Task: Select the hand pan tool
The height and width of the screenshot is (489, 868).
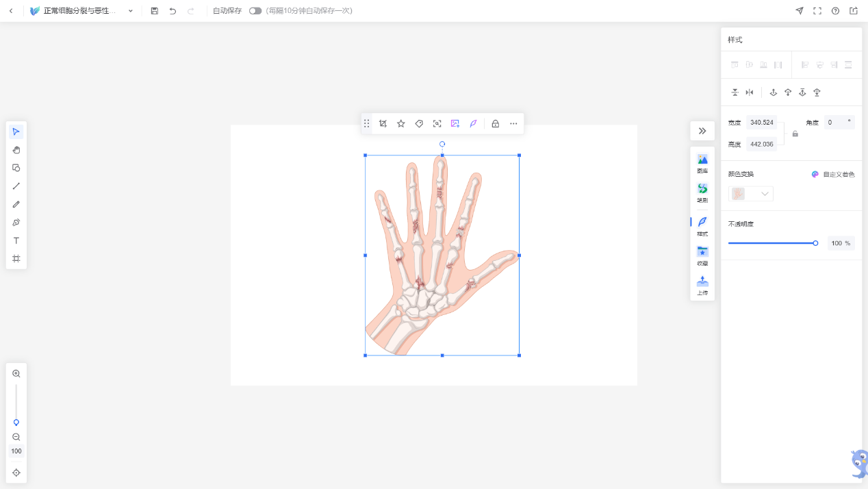Action: (x=16, y=150)
